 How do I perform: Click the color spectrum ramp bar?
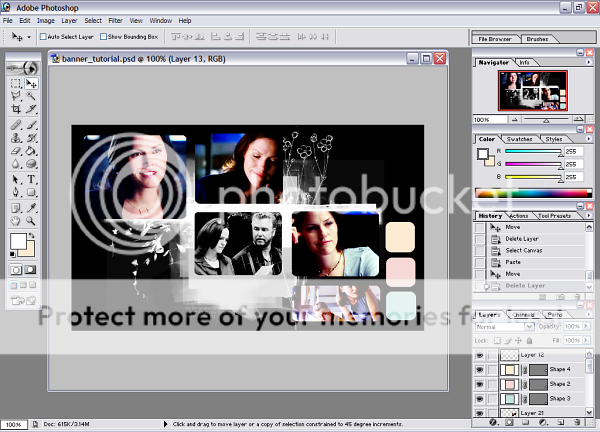[529, 194]
